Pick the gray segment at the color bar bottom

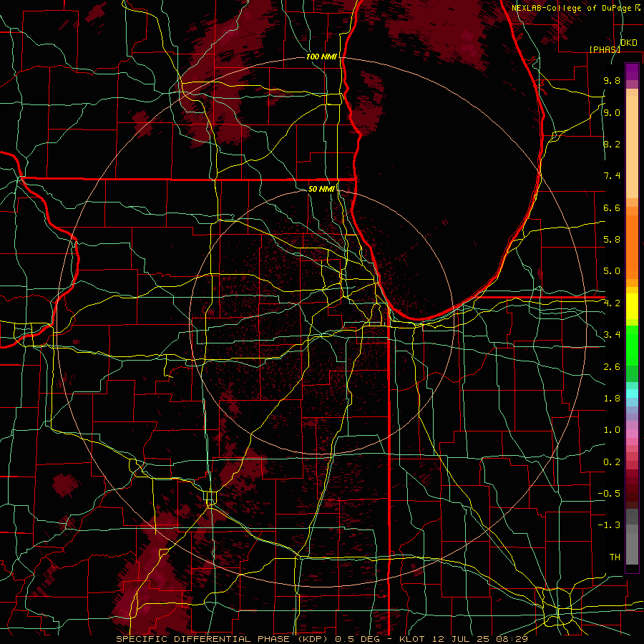point(632,548)
